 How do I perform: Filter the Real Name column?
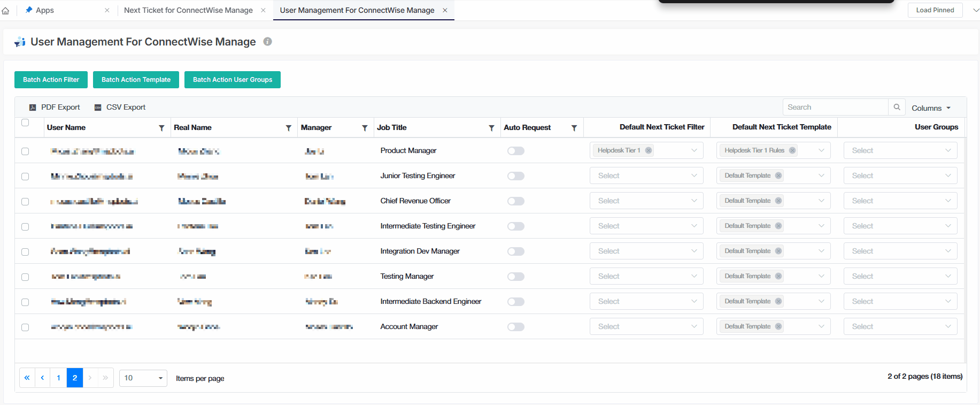click(289, 128)
